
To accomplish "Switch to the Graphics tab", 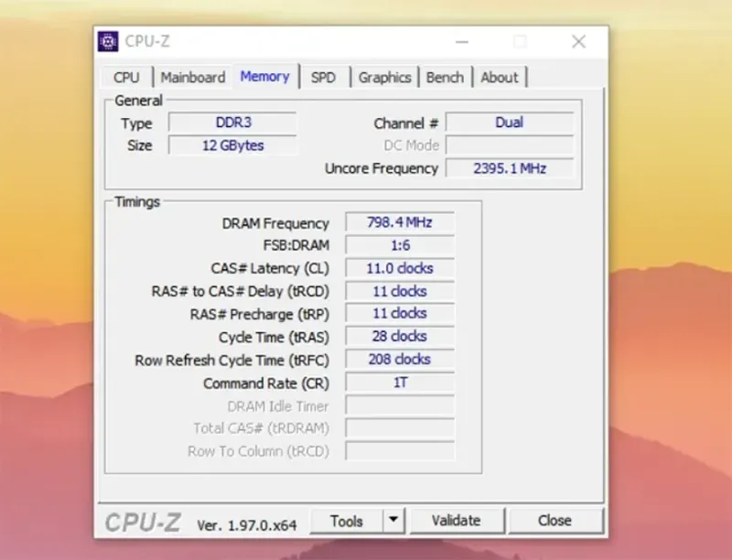I will [x=384, y=77].
